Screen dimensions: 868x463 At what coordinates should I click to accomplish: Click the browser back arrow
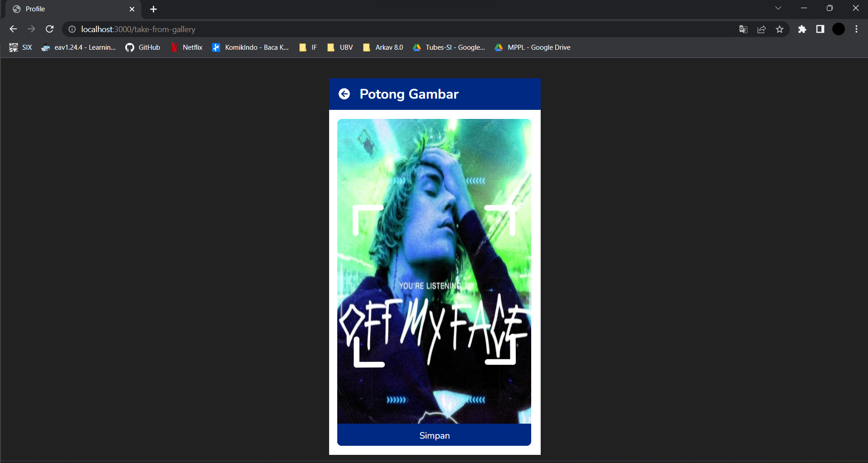[x=13, y=29]
